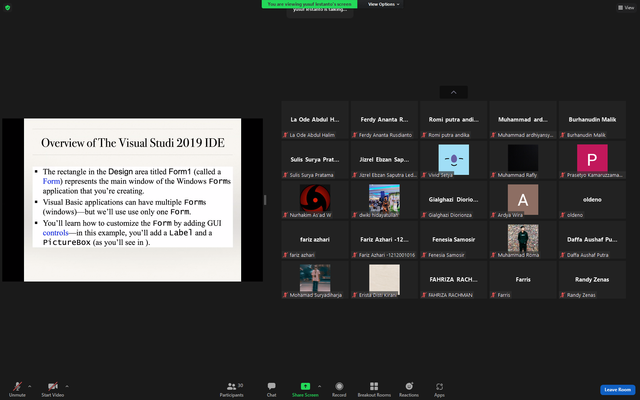The width and height of the screenshot is (640, 400).
Task: Click the Unmute microphone icon
Action: pyautogui.click(x=17, y=386)
